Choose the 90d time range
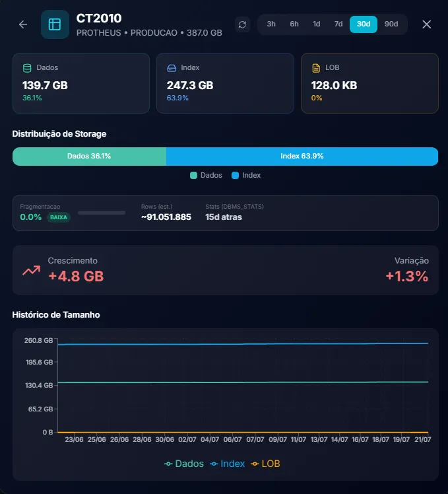Screen dimensions: 448x494 [391, 24]
